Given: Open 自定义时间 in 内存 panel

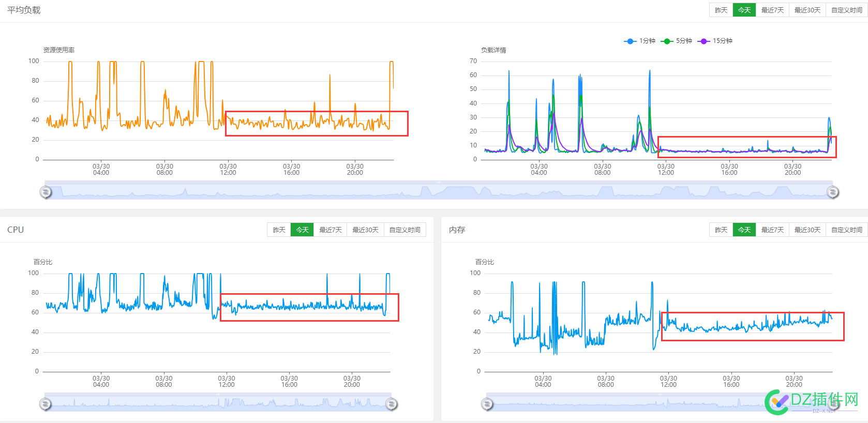Looking at the screenshot, I should pos(847,230).
